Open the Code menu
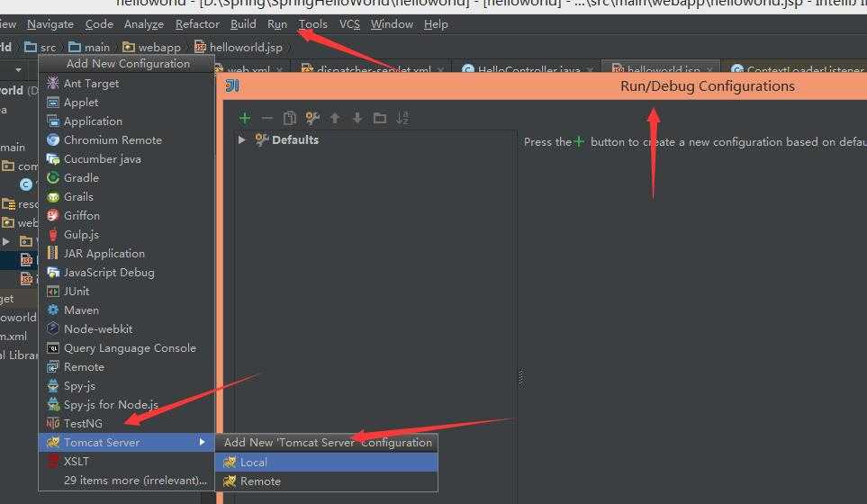The image size is (867, 504). (x=100, y=24)
